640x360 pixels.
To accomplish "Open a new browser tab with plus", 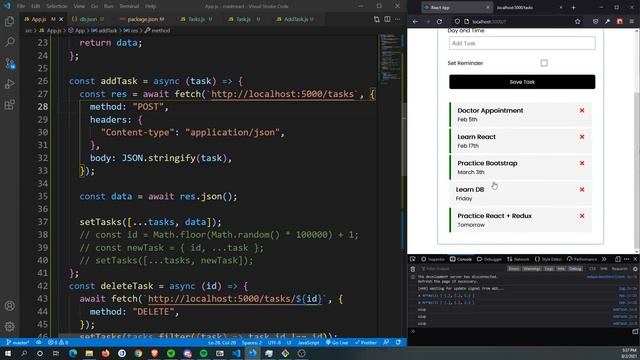I will pos(573,7).
